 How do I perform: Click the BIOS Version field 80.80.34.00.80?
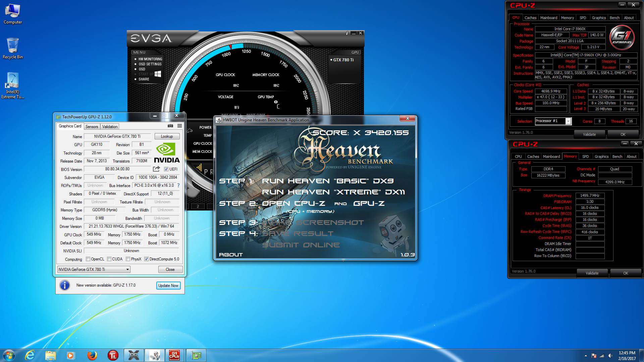coord(117,169)
